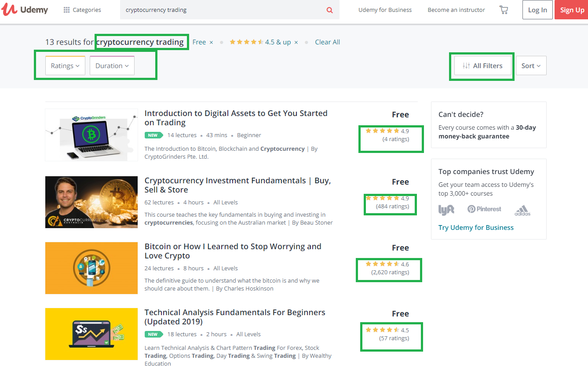The width and height of the screenshot is (588, 367).
Task: Click Try Udemy for Business link
Action: click(x=476, y=227)
